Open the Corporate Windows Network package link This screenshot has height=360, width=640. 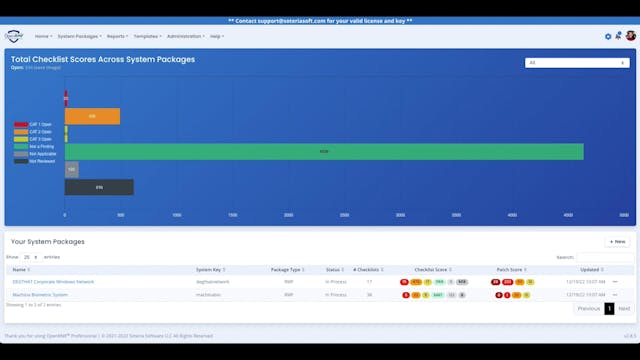click(x=53, y=282)
